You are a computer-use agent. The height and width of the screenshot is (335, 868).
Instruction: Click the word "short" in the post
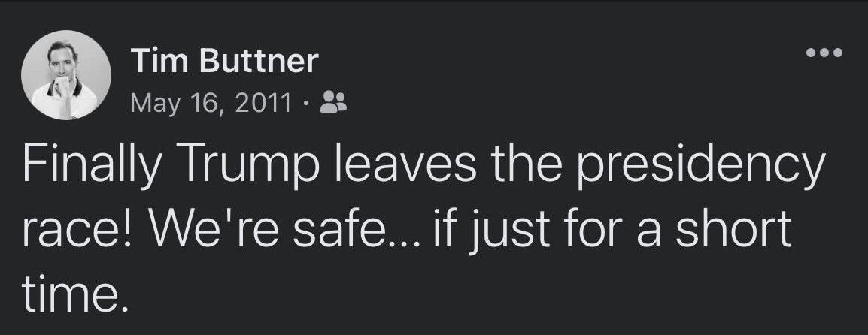pos(733,229)
